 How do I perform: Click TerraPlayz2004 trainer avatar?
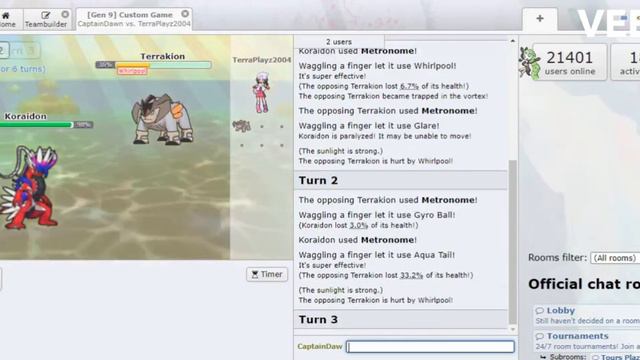[261, 92]
